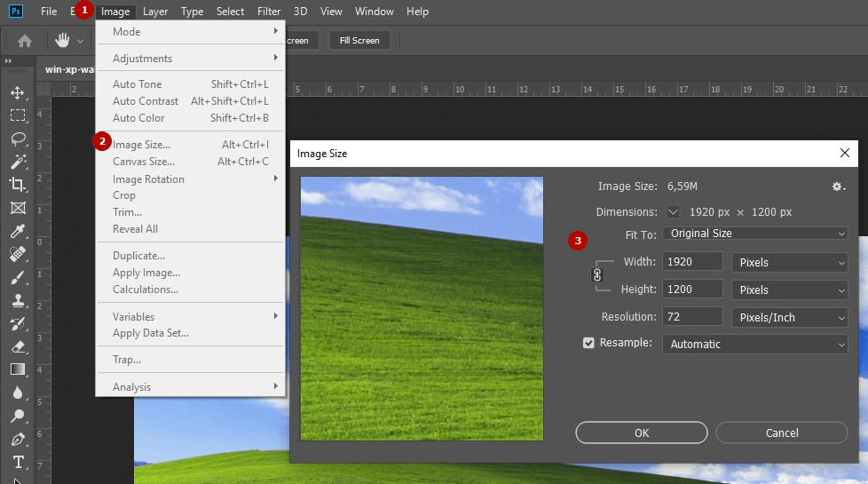This screenshot has height=484, width=868.
Task: Choose Duplicate menu entry
Action: (191, 255)
